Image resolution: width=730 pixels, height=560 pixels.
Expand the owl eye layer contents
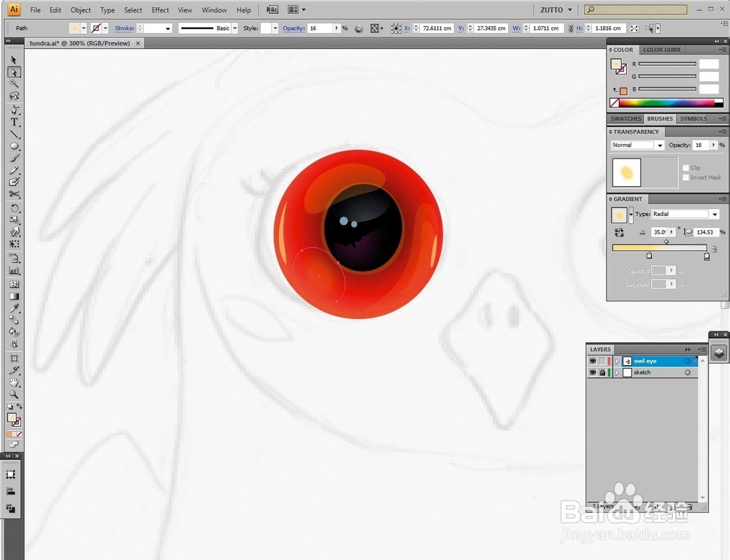[x=618, y=361]
